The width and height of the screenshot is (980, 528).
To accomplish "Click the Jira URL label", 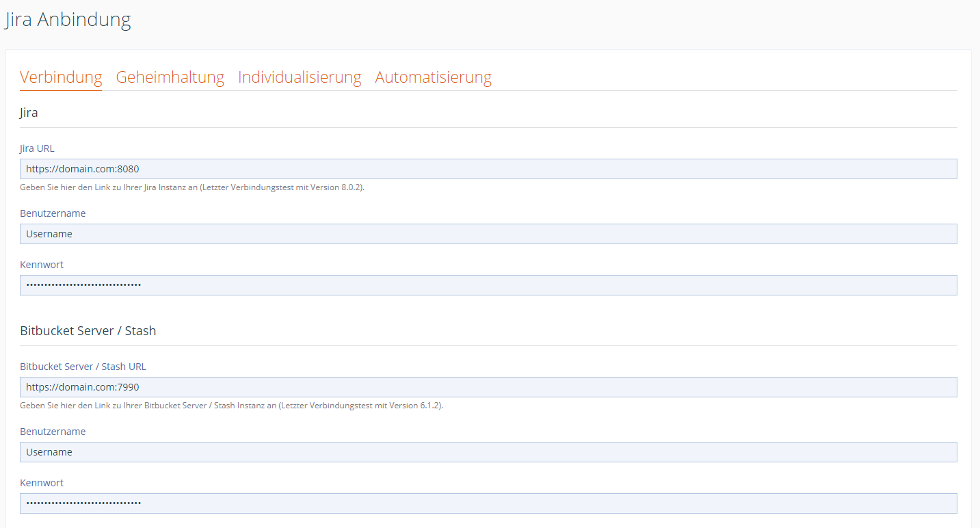I will [37, 148].
